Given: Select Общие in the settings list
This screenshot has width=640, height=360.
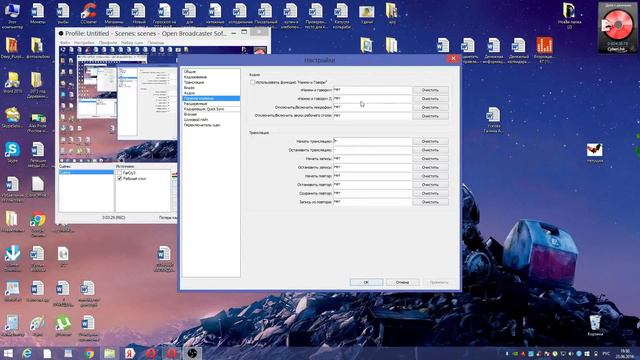Looking at the screenshot, I should tap(211, 71).
